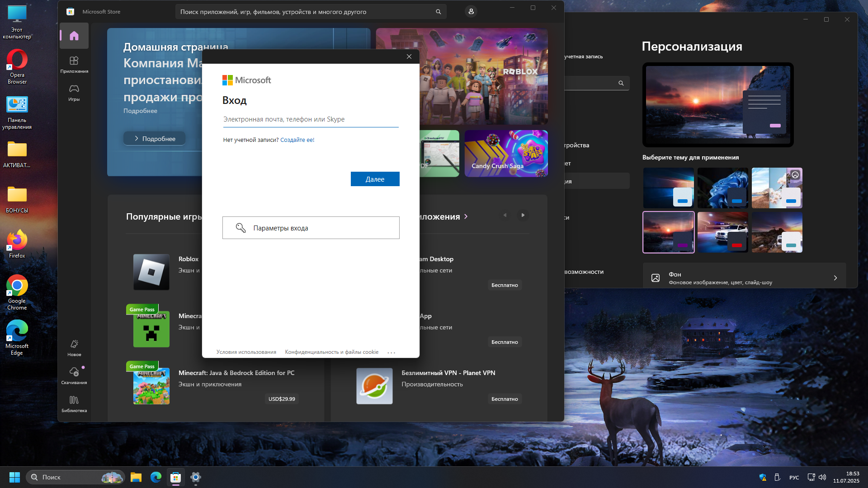The image size is (868, 488).
Task: Open Игры section in Store sidebar
Action: pos(74,92)
